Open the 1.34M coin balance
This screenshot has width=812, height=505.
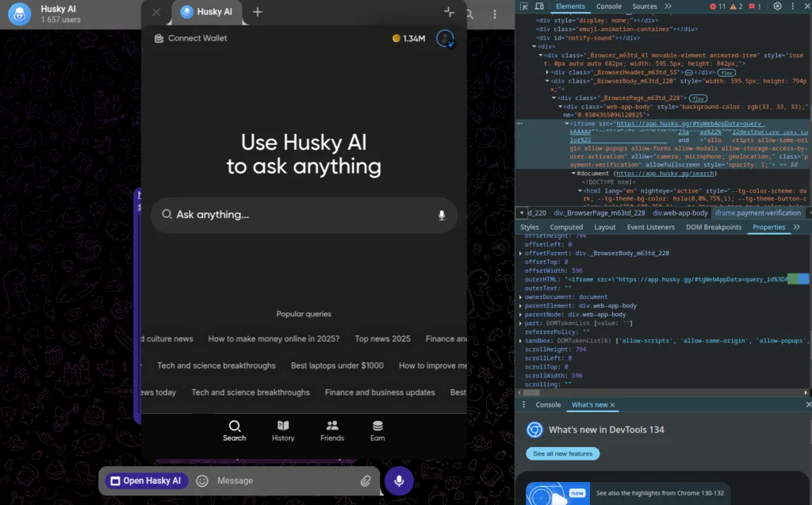pos(408,38)
